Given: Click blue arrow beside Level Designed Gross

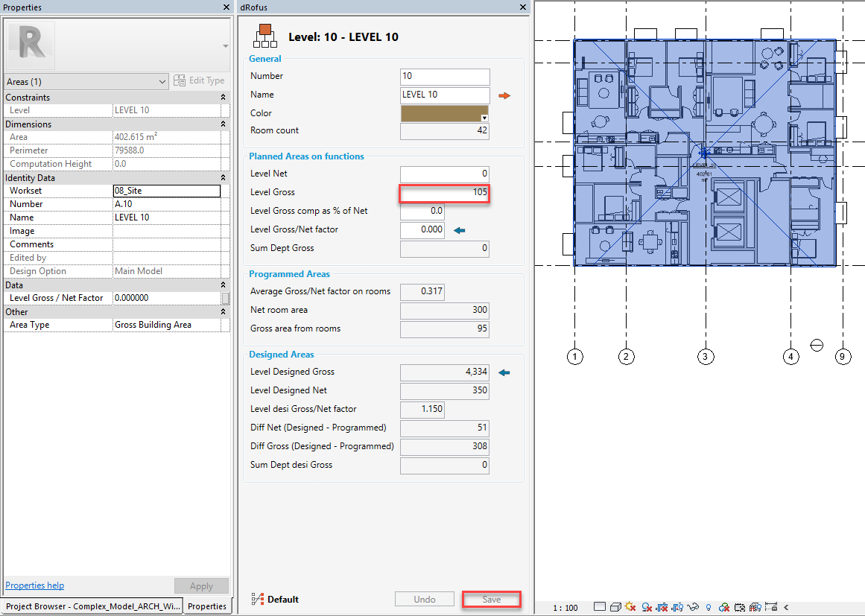Looking at the screenshot, I should 504,372.
